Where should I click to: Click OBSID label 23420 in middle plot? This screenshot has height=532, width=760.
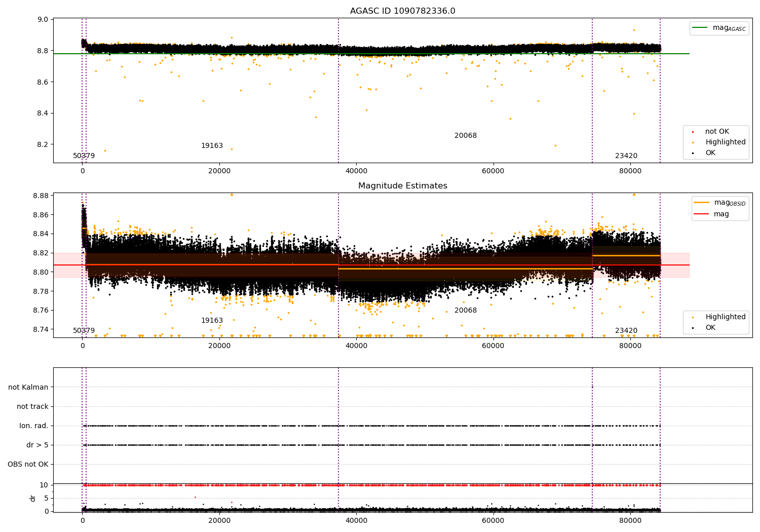pos(626,331)
